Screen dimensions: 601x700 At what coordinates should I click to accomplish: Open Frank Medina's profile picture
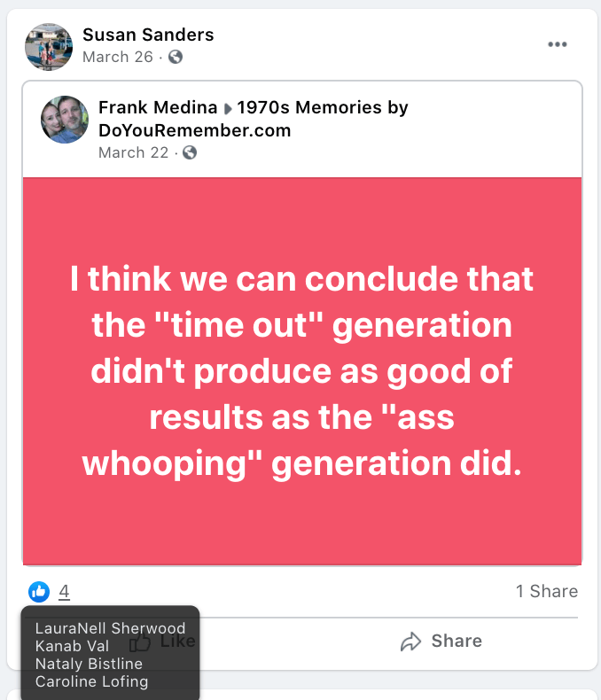coord(65,120)
